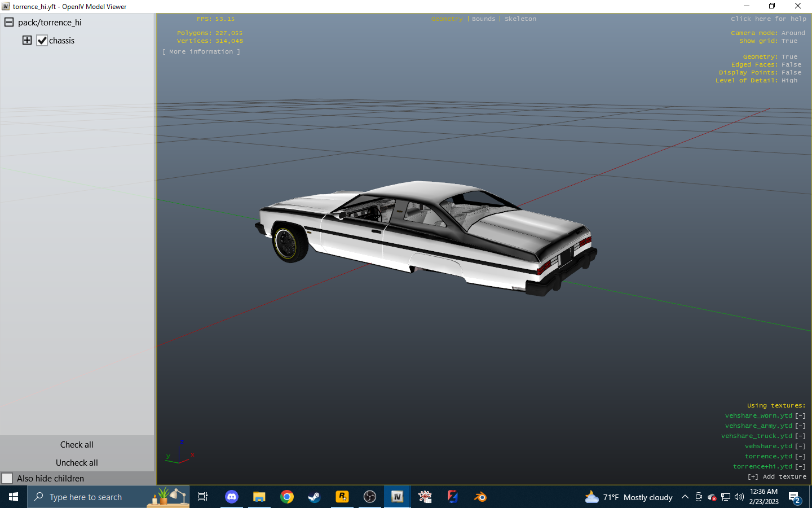Screen dimensions: 812x508
Task: Open File Explorer from the taskbar
Action: 259,497
